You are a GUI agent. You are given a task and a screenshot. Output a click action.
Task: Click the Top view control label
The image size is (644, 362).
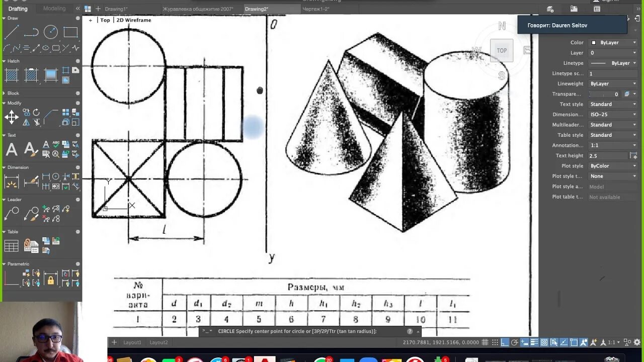click(x=105, y=20)
